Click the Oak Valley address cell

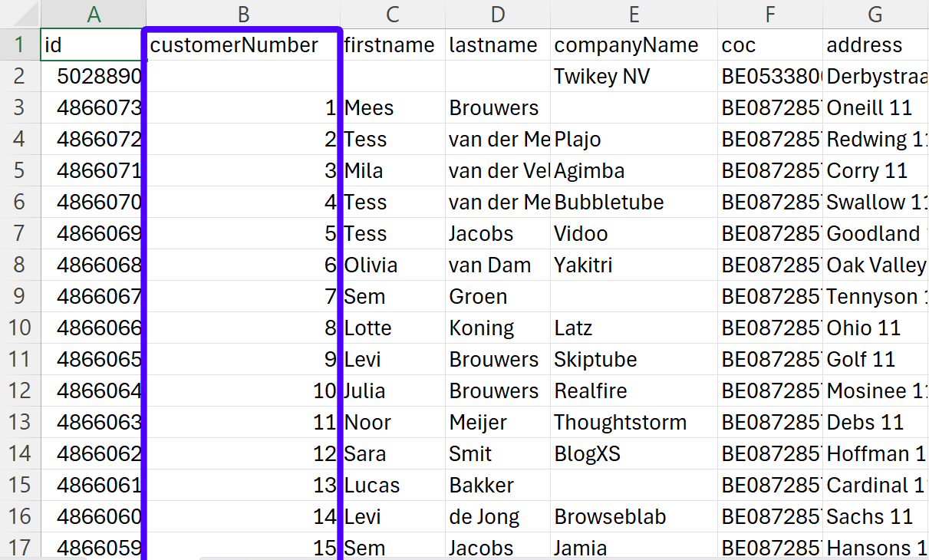point(875,265)
